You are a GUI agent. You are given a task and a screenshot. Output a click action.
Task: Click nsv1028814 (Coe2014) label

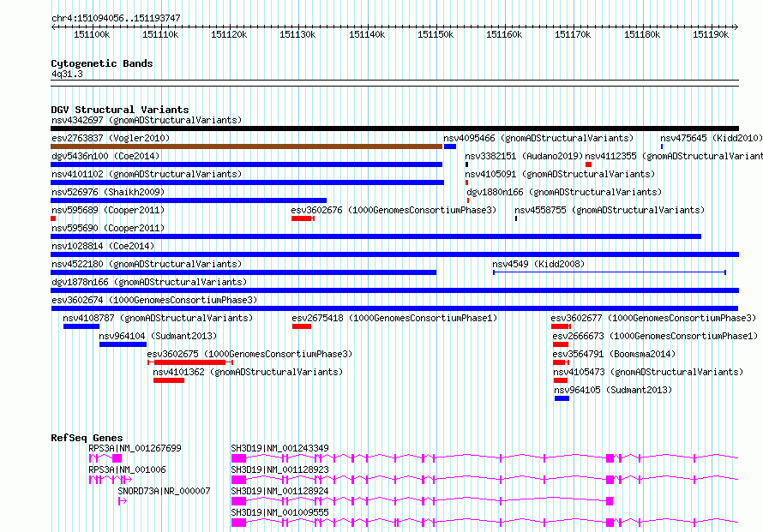click(x=103, y=246)
